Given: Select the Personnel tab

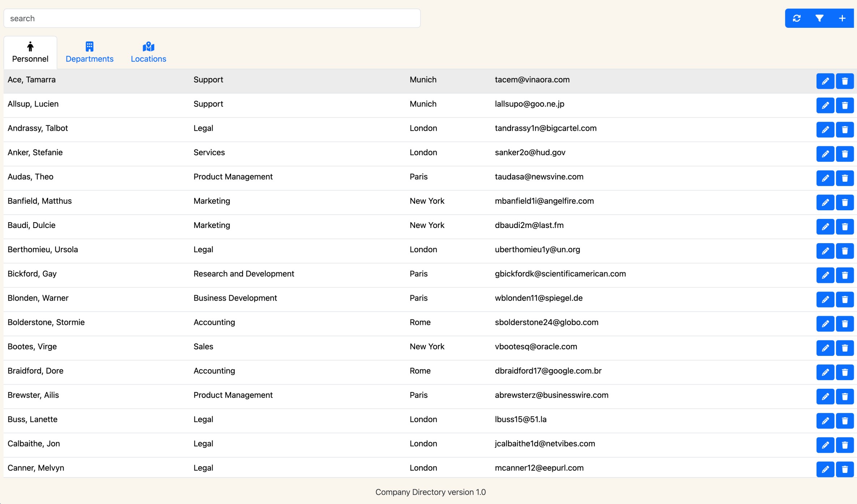Looking at the screenshot, I should tap(30, 52).
